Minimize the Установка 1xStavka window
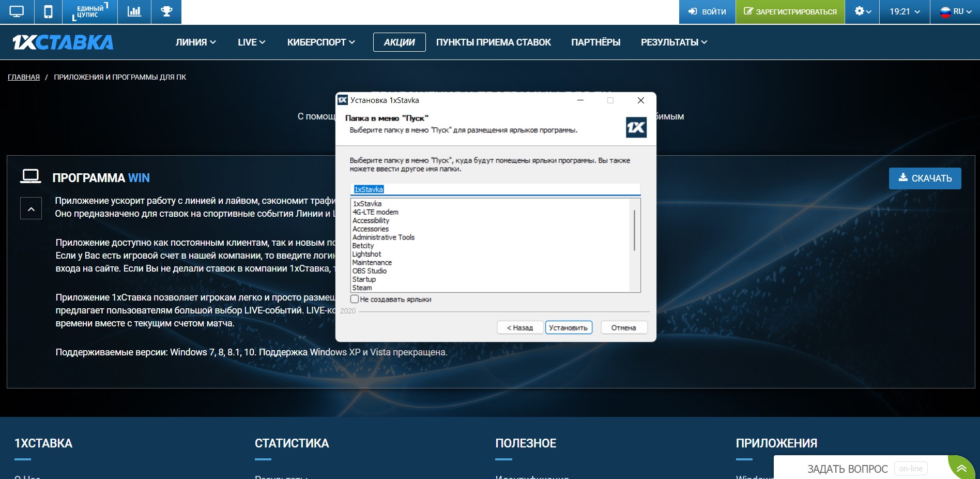Image resolution: width=980 pixels, height=479 pixels. [580, 100]
